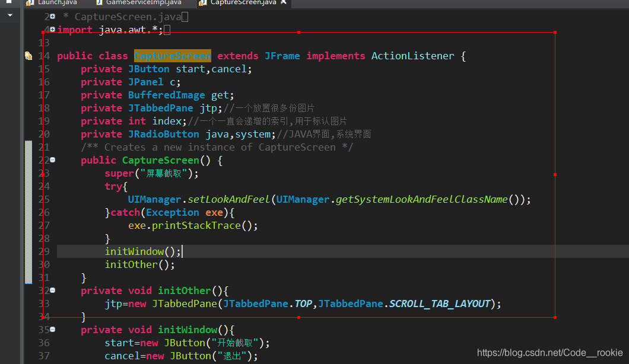
Task: Close the CaptureScreen.java tab
Action: pyautogui.click(x=283, y=3)
